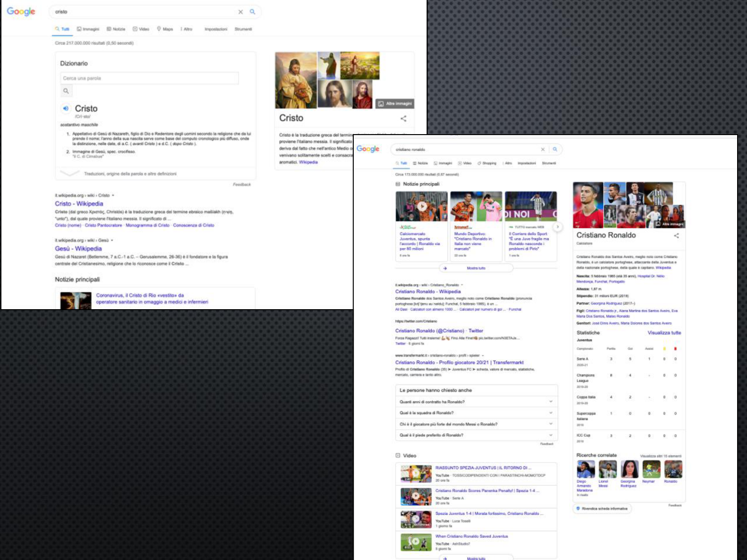Open Strumenti in the Ronaldo search window
Screen dimensions: 747x560
(x=549, y=163)
